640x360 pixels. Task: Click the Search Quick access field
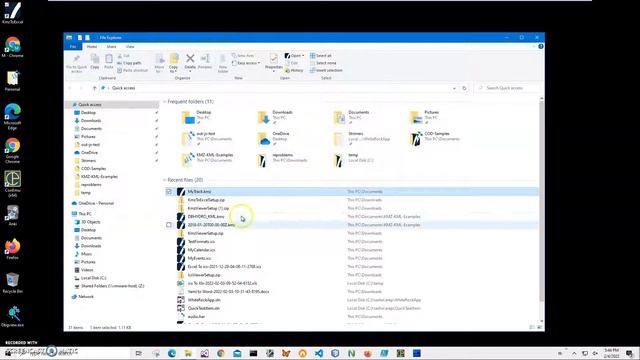point(508,88)
